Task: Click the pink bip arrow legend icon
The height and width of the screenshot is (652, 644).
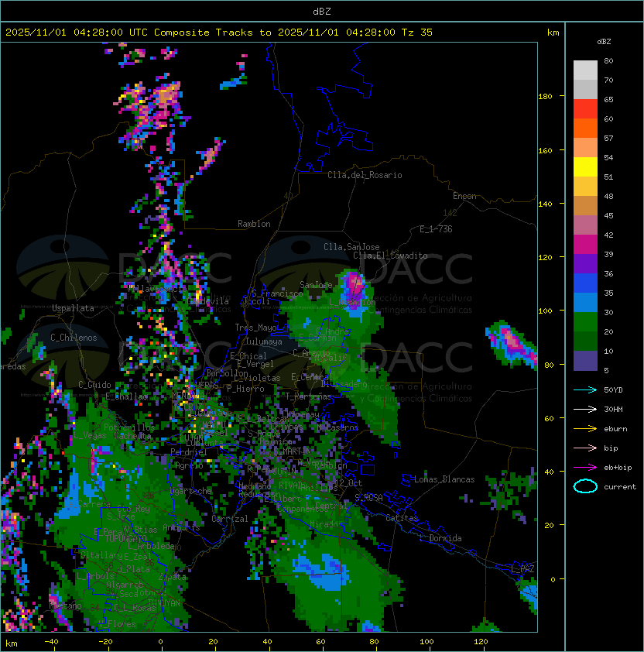Action: click(x=585, y=448)
